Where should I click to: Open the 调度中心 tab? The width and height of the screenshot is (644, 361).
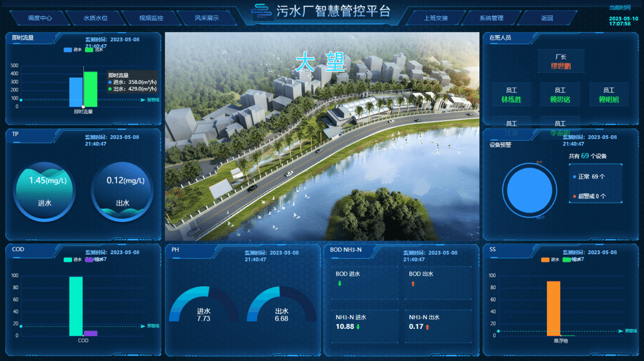click(x=40, y=18)
